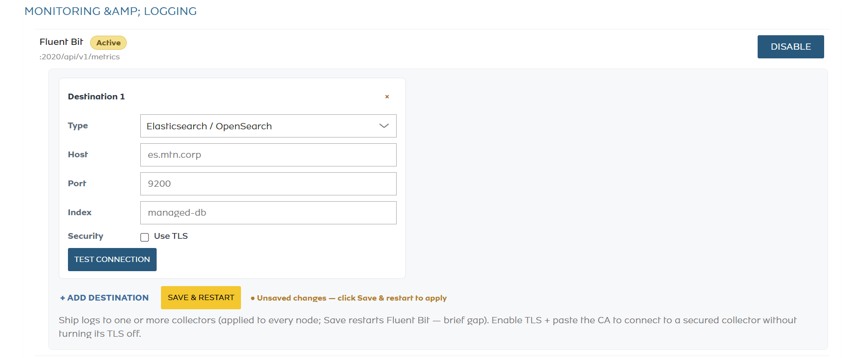The height and width of the screenshot is (358, 868).
Task: Click the Port label
Action: (x=77, y=183)
